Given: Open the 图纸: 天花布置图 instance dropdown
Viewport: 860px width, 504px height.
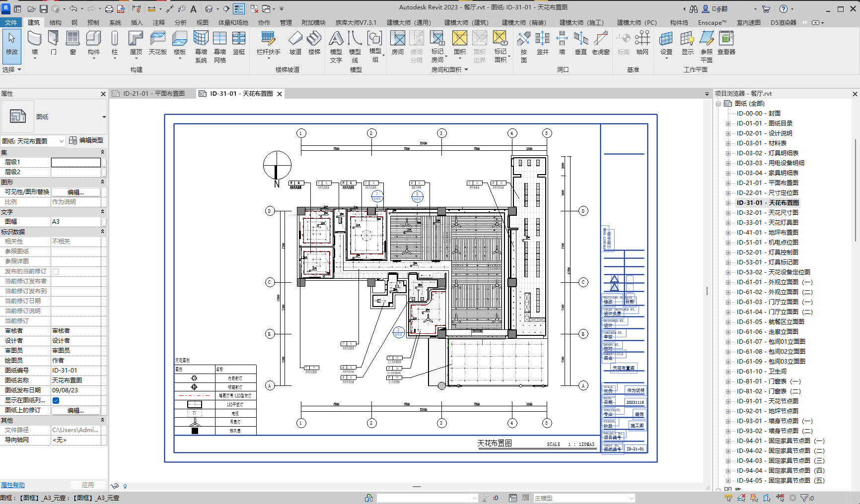Looking at the screenshot, I should pyautogui.click(x=33, y=141).
